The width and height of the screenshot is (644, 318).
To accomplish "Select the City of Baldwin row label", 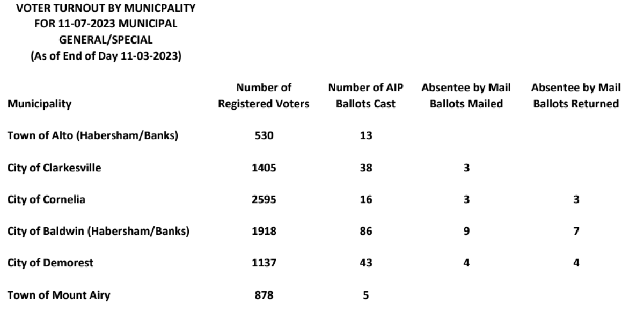I will [98, 232].
